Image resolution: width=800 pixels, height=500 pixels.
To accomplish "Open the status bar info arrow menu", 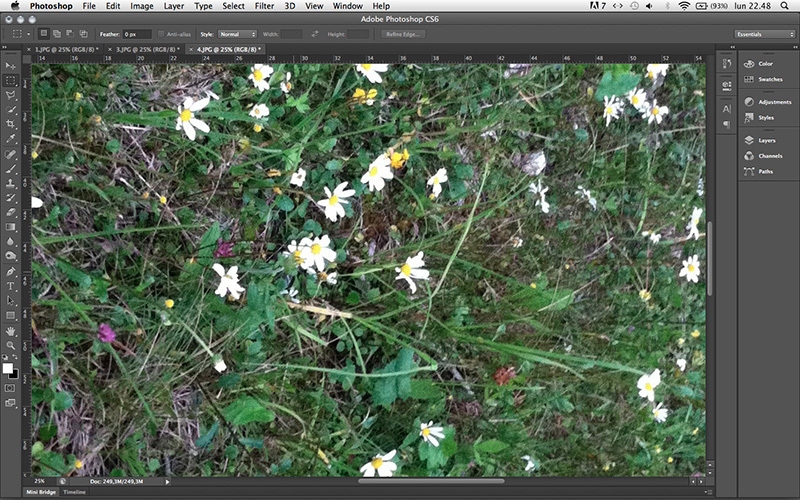I will 167,481.
